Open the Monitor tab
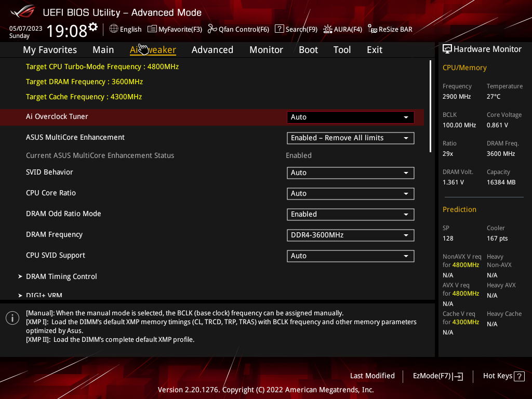Screen dimensions: 532x399 (x=266, y=50)
